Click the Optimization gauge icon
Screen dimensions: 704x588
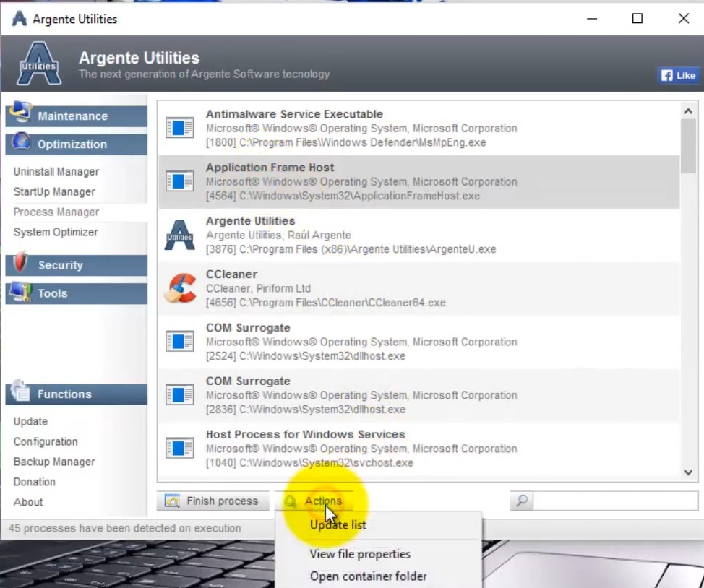tap(21, 142)
